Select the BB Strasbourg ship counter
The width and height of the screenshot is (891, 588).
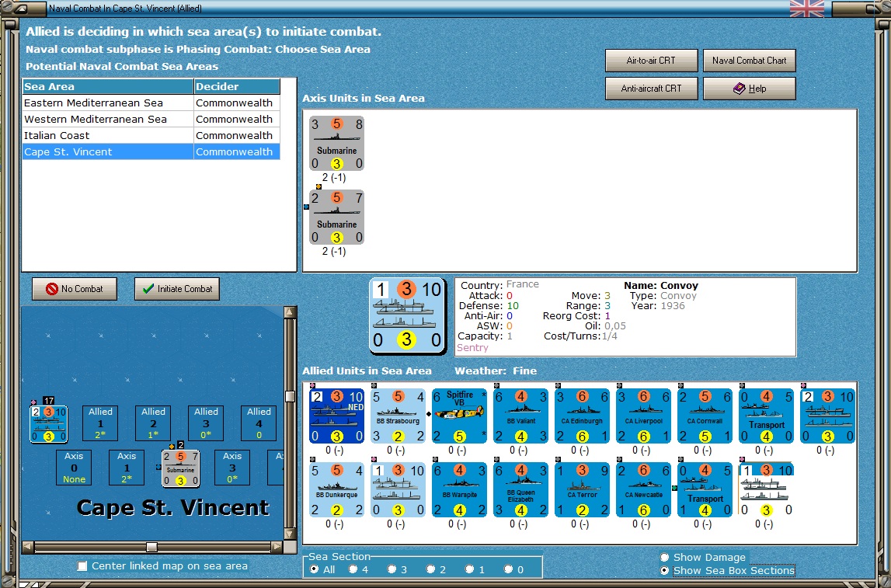point(398,416)
